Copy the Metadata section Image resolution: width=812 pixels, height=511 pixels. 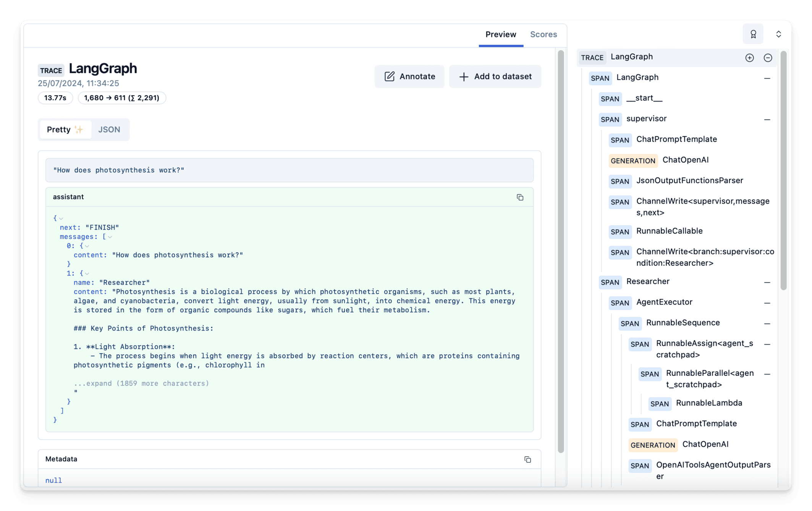(527, 459)
